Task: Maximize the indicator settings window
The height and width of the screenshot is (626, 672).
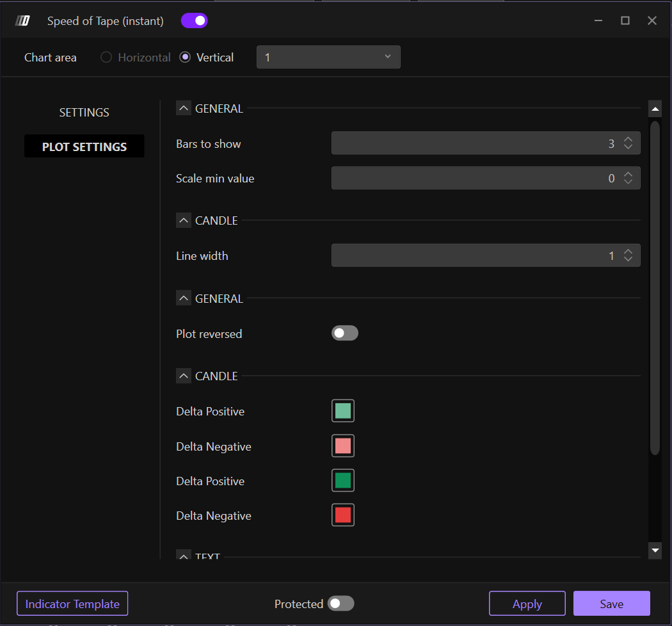Action: (x=625, y=21)
